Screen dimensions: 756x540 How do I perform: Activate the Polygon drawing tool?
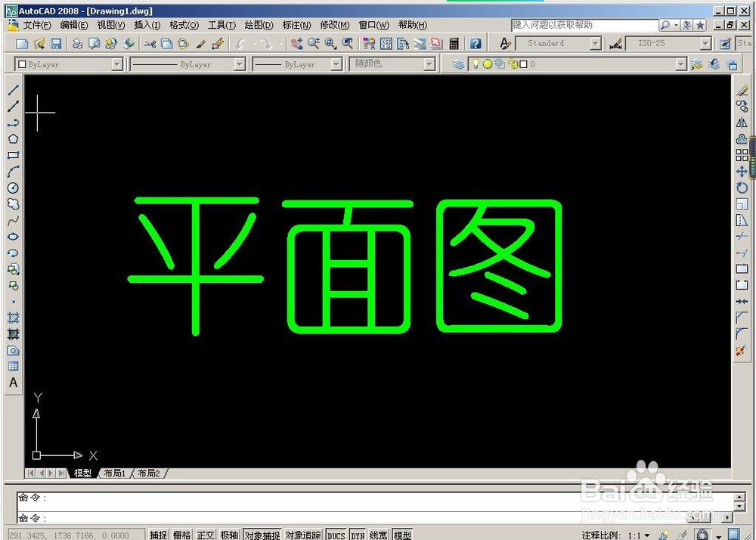point(13,138)
